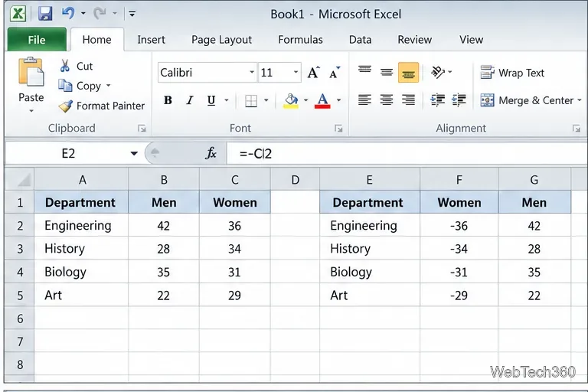
Task: Click the Merge & Center icon
Action: tap(488, 100)
